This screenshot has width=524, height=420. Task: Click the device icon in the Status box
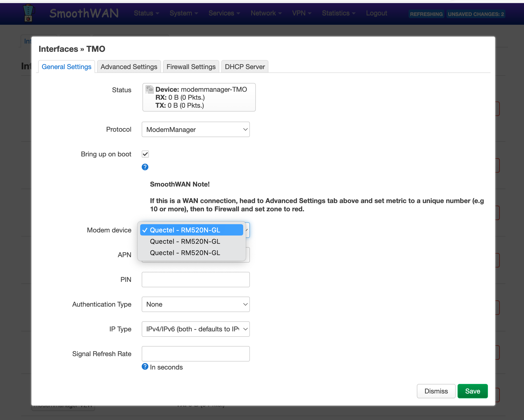coord(149,89)
